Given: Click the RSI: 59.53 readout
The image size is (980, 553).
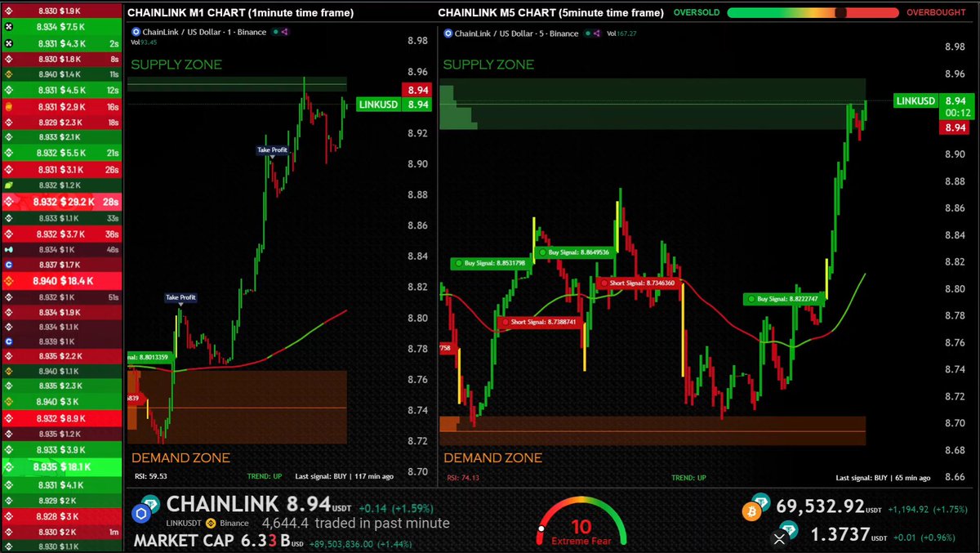Looking at the screenshot, I should pyautogui.click(x=150, y=475).
